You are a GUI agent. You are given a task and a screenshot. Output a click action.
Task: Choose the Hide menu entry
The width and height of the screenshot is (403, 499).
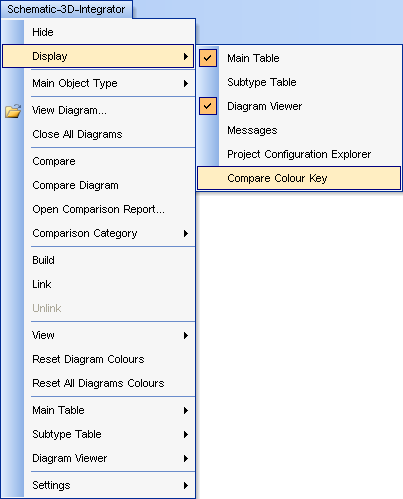click(98, 32)
